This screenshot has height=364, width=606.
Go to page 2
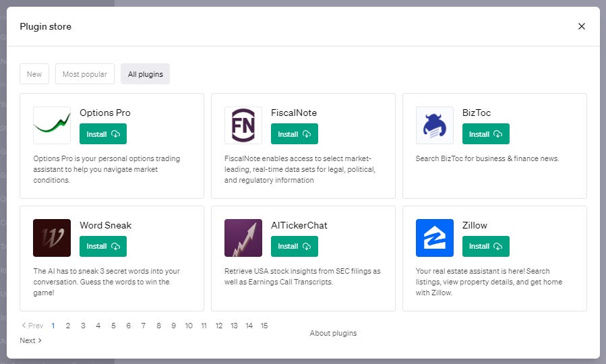coord(68,326)
